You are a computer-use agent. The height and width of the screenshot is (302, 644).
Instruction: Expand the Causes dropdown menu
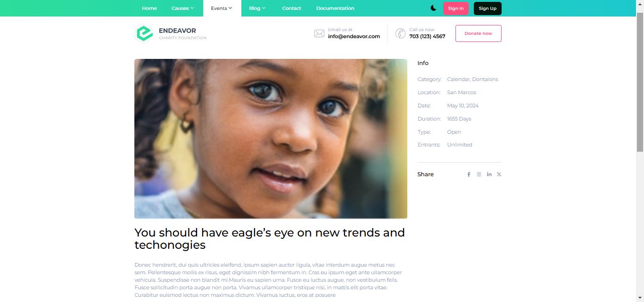click(x=183, y=8)
